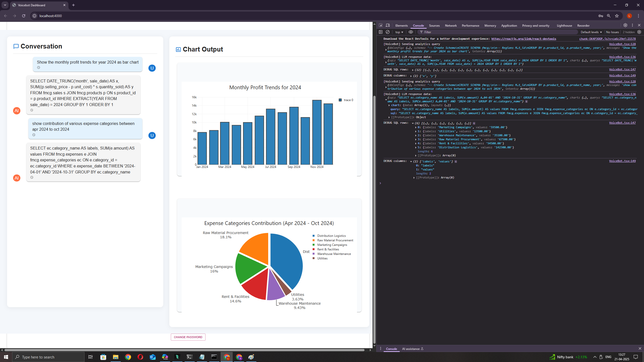Click the inspect element picker icon
The image size is (644, 362).
point(381,25)
